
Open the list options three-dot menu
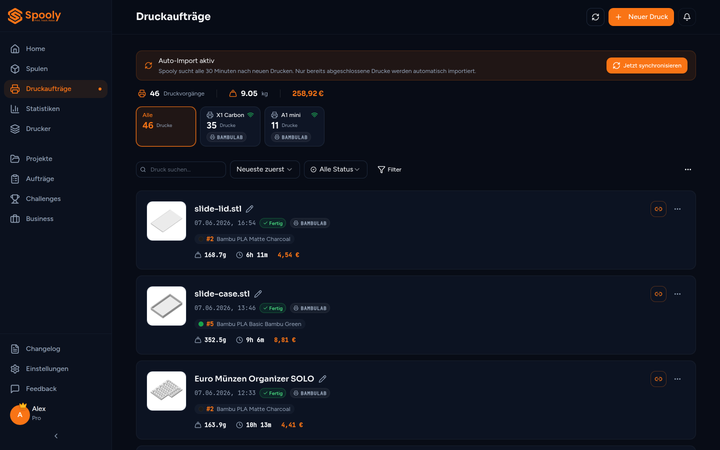tap(687, 169)
